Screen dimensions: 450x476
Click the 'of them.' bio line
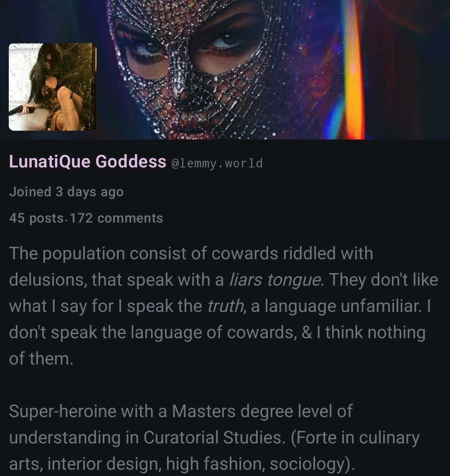tap(41, 359)
